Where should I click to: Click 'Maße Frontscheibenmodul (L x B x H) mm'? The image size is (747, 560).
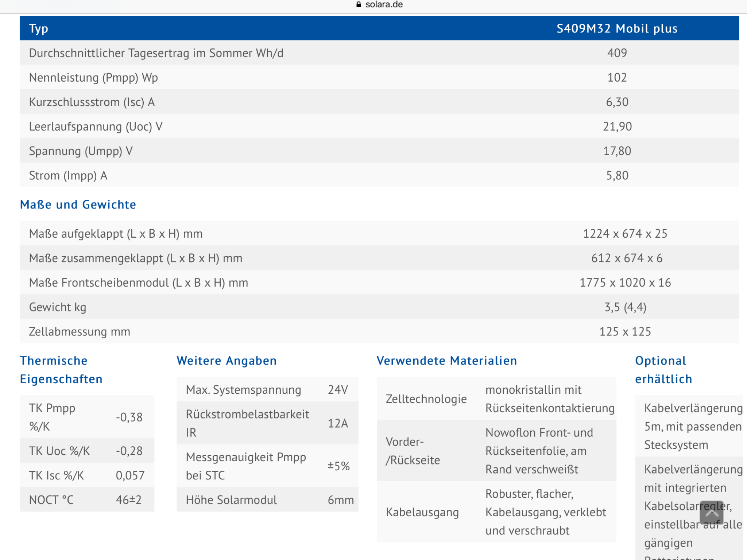(139, 282)
